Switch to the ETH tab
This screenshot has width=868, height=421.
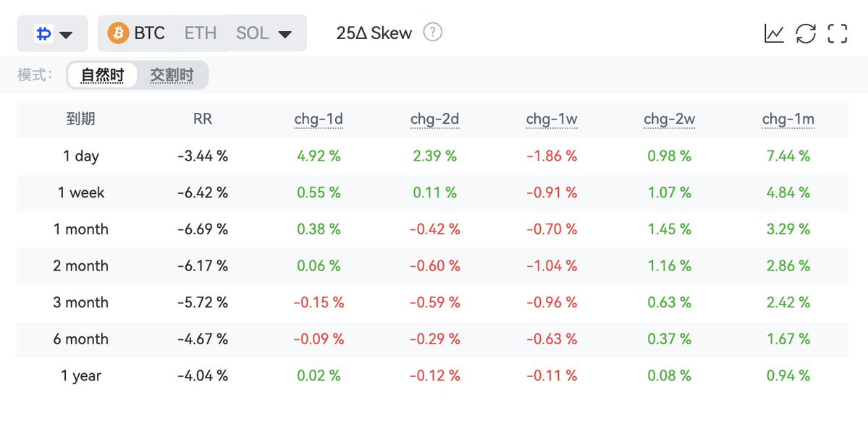[200, 33]
